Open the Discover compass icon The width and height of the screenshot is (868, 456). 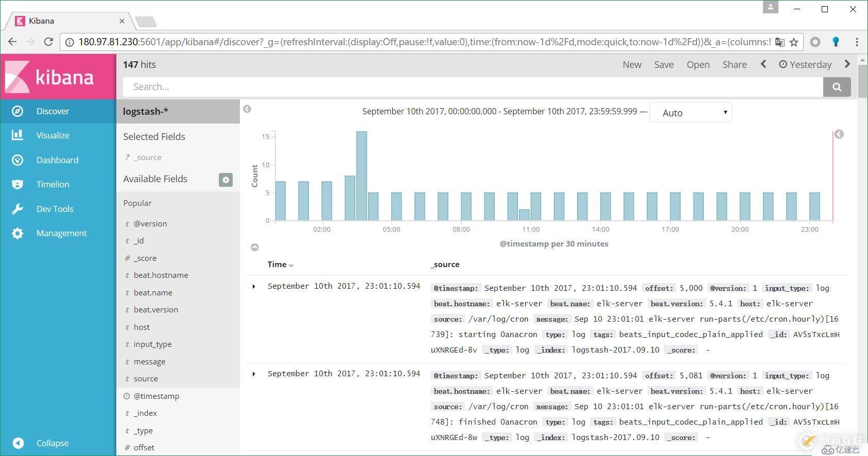(x=18, y=111)
